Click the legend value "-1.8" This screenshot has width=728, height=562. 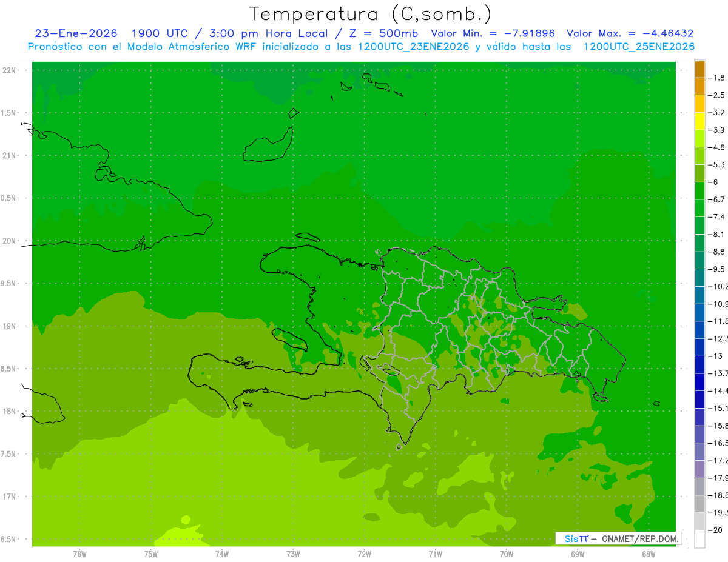pos(717,78)
